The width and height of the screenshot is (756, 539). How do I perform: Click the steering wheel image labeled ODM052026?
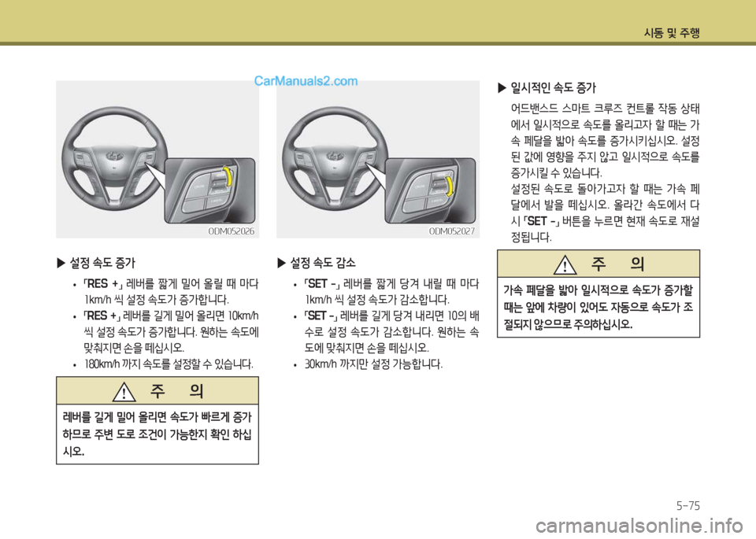click(x=157, y=159)
